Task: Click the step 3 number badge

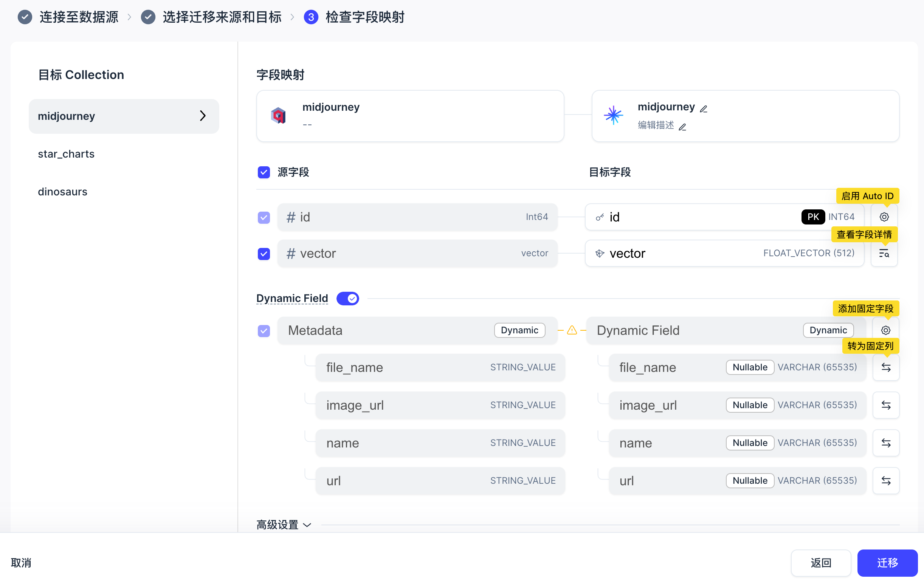Action: click(x=311, y=17)
